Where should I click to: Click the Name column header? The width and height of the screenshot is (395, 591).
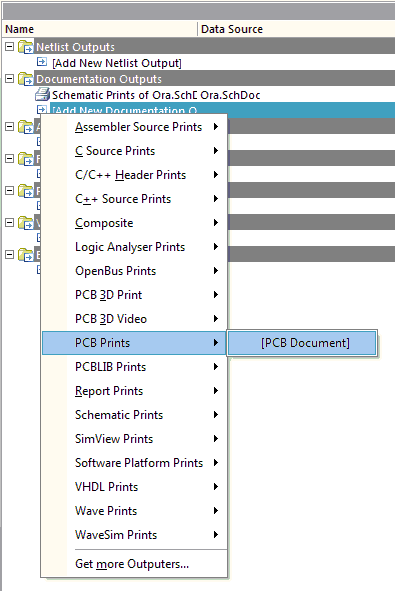click(100, 29)
